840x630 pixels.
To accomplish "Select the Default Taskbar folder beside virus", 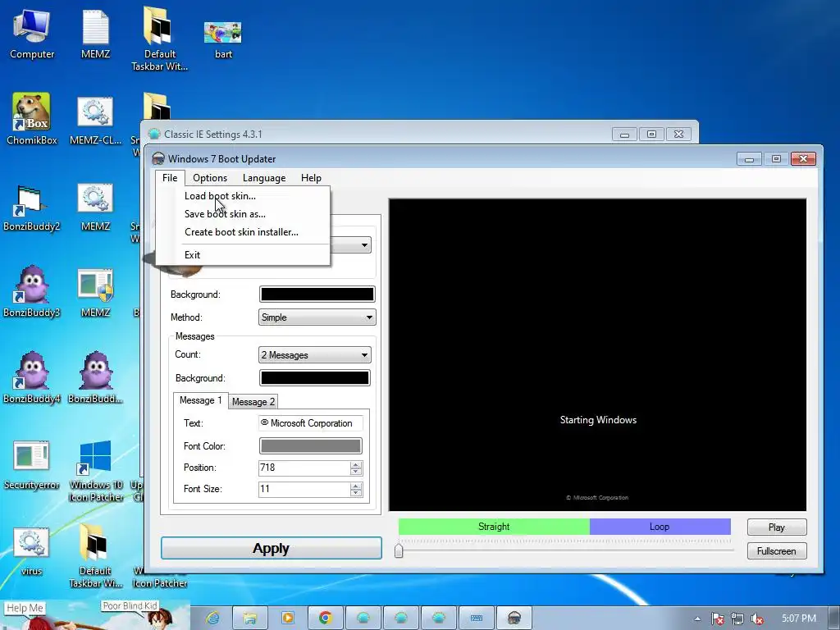I will pyautogui.click(x=95, y=556).
